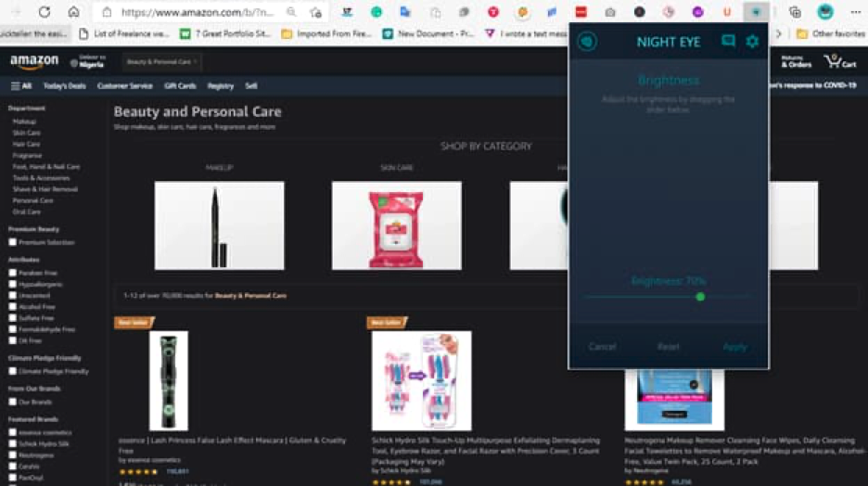868x486 pixels.
Task: Check the Alcohol Free checkbox
Action: (12, 306)
